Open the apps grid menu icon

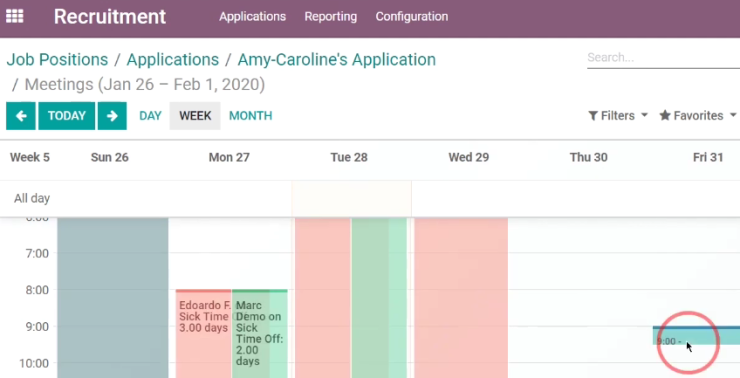[x=15, y=16]
